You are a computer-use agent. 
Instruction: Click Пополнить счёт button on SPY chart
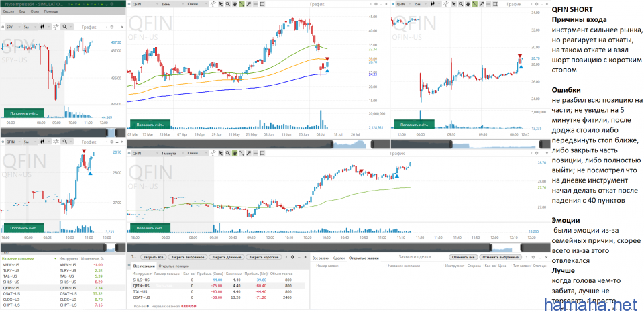(23, 111)
